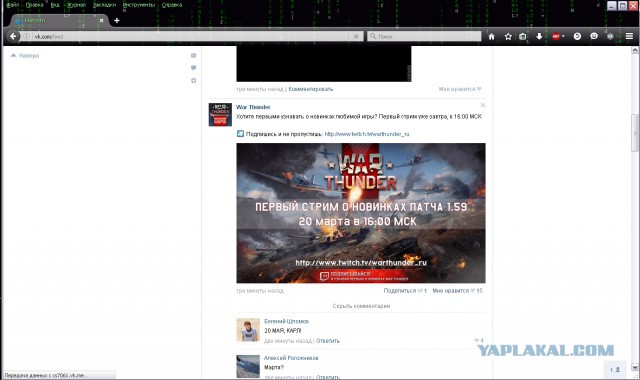The height and width of the screenshot is (380, 640).
Task: Click the Наверх scroll-to-top link
Action: 25,56
